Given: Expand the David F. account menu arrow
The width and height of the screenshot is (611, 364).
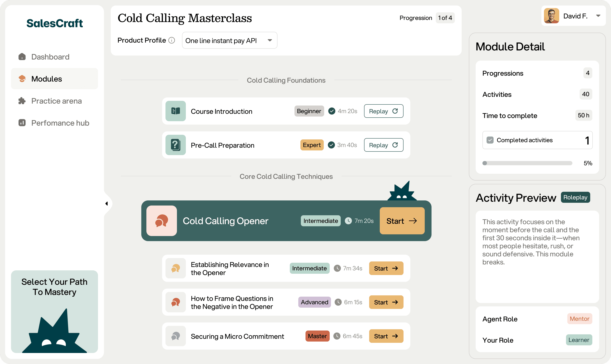Looking at the screenshot, I should (x=598, y=16).
